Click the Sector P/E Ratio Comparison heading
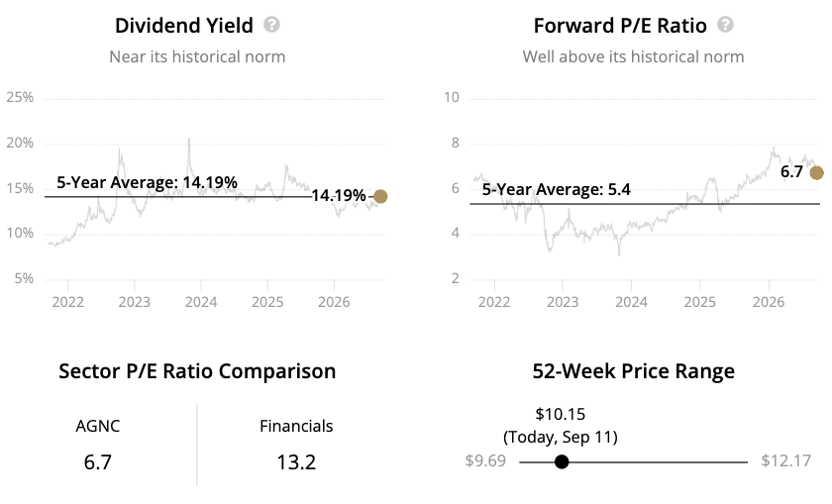 (x=197, y=371)
